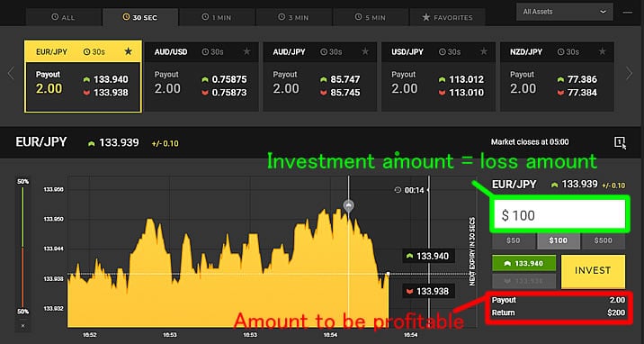Unfavorite EUR/JPY with its star icon
This screenshot has height=344, width=644.
128,51
